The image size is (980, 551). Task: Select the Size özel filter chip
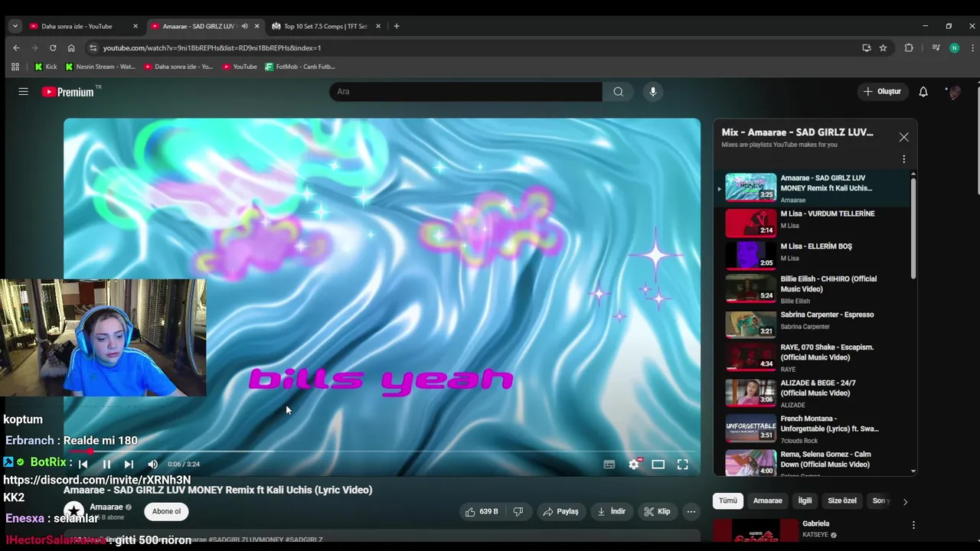tap(842, 500)
